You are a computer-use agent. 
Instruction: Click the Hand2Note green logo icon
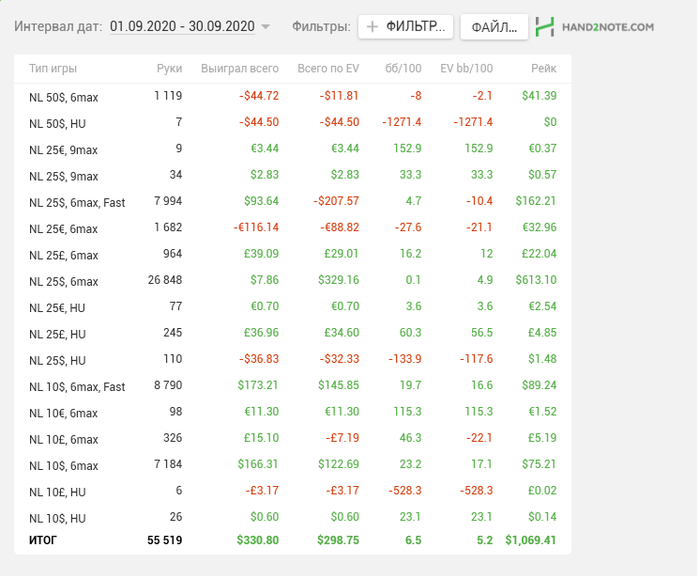point(545,27)
